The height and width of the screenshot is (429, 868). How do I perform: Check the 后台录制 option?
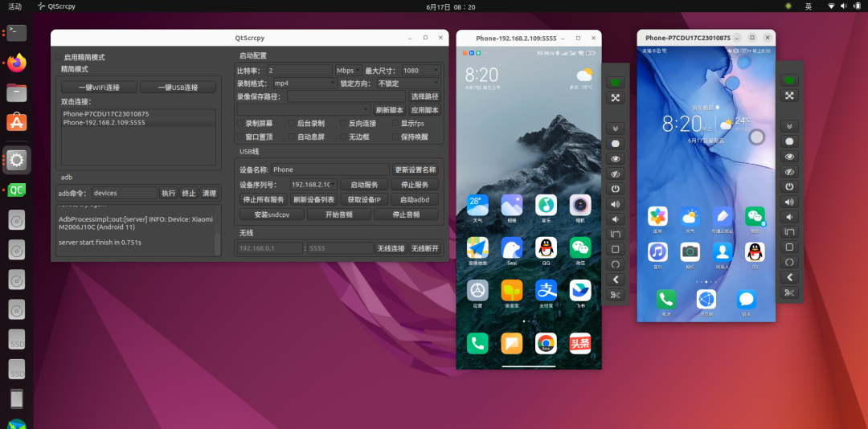click(x=293, y=123)
